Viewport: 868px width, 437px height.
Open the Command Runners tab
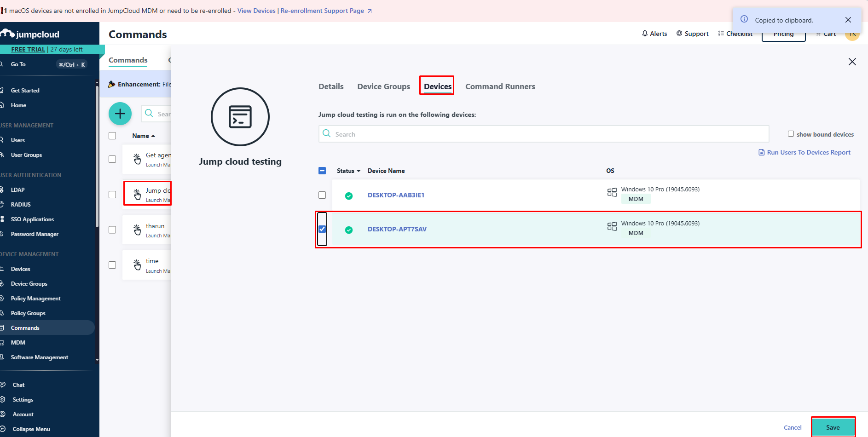(500, 86)
